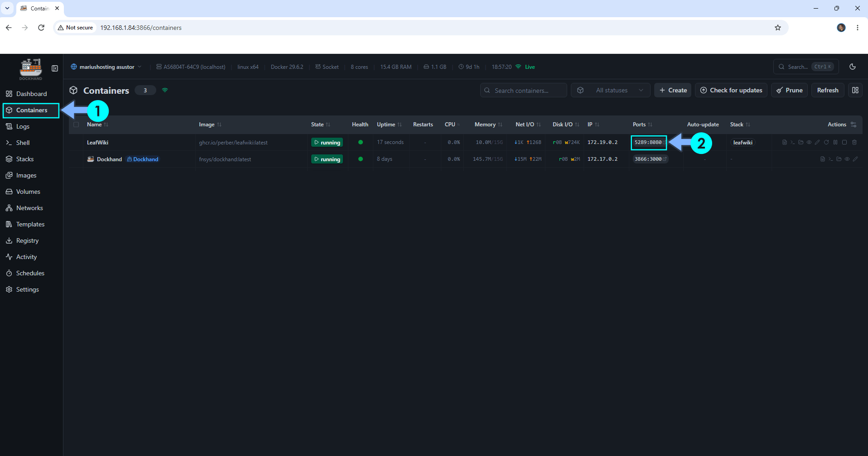Open Shell in the sidebar
The height and width of the screenshot is (456, 868).
(x=31, y=143)
